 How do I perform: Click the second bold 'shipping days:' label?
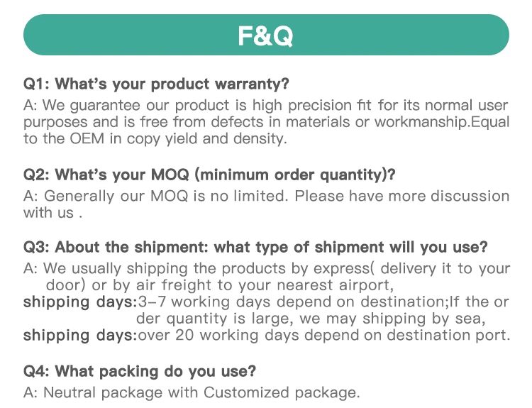click(79, 335)
